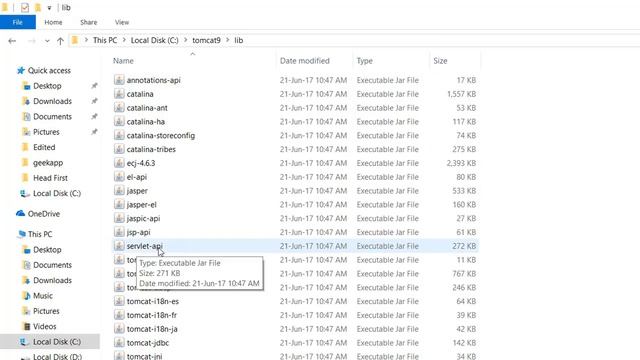The width and height of the screenshot is (640, 360).
Task: Open Videos under This PC
Action: (44, 327)
